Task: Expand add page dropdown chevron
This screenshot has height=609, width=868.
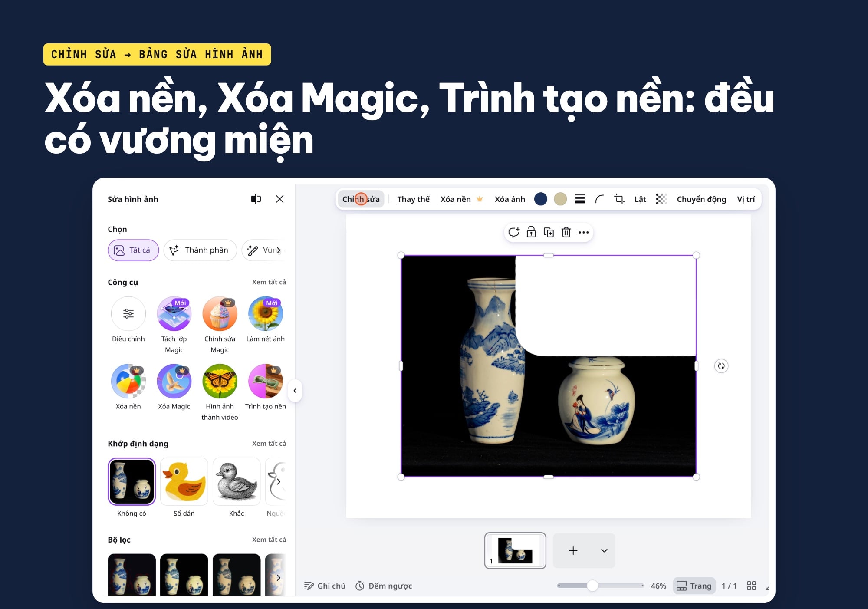Action: tap(604, 550)
